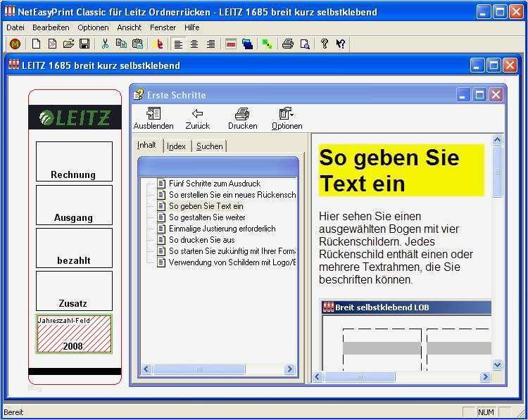Cut selection with scissors icon
Image resolution: width=528 pixels, height=420 pixels.
pyautogui.click(x=106, y=44)
